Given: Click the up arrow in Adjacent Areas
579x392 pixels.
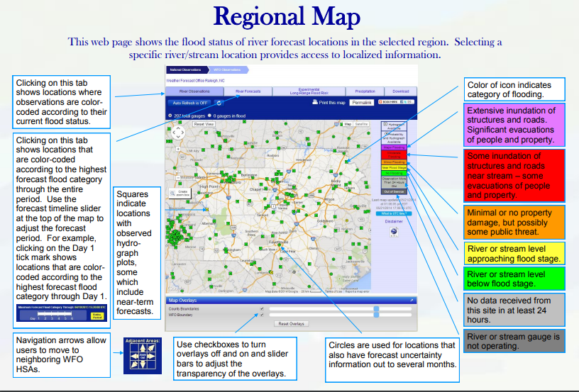Looking at the screenshot, I should [143, 348].
